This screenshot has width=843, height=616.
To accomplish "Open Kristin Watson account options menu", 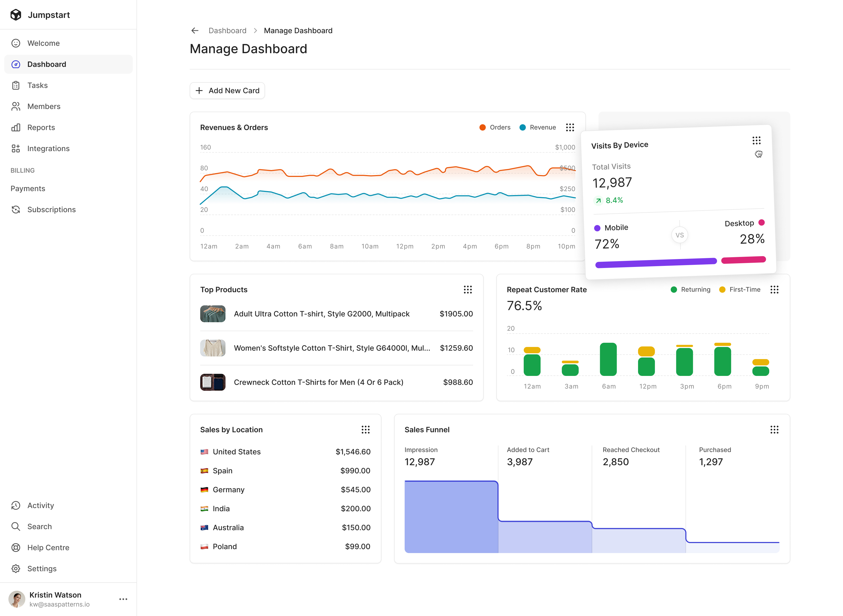I will (123, 599).
